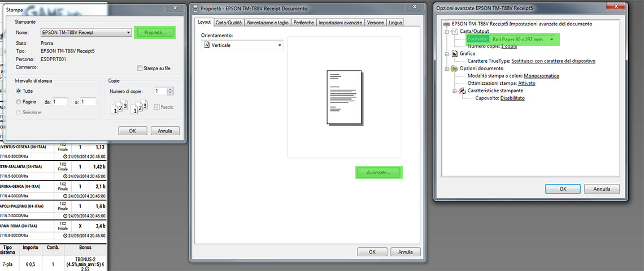
Task: Enable the Stampa su file checkbox
Action: pos(140,68)
